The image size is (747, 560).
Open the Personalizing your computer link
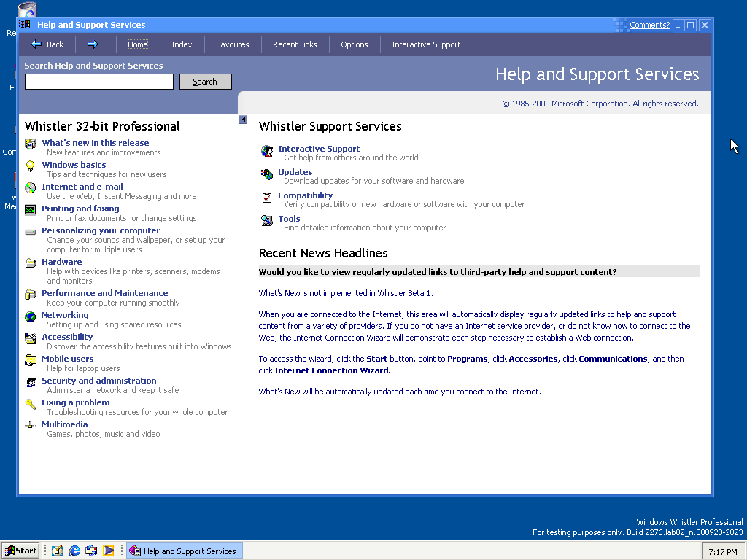(x=101, y=230)
